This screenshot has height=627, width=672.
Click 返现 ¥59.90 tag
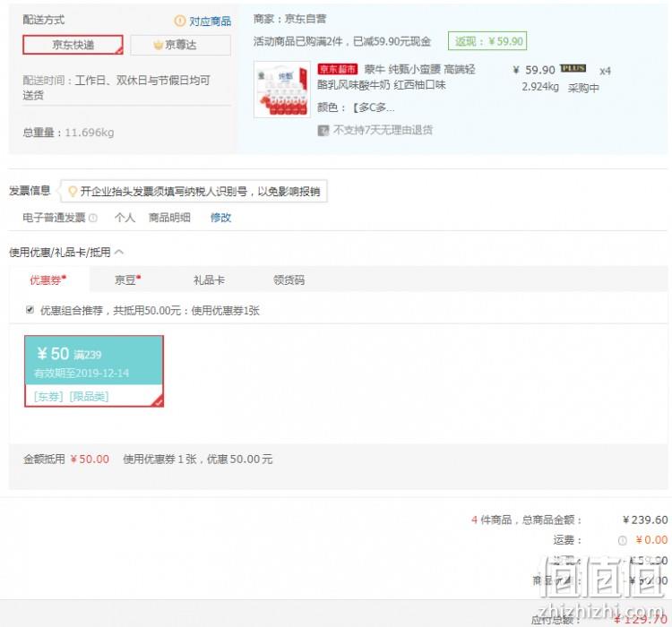tap(487, 41)
